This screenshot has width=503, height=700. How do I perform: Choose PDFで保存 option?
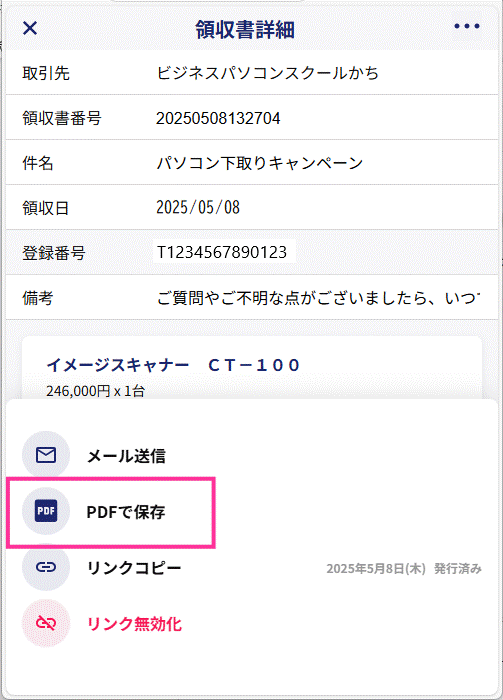click(x=126, y=512)
